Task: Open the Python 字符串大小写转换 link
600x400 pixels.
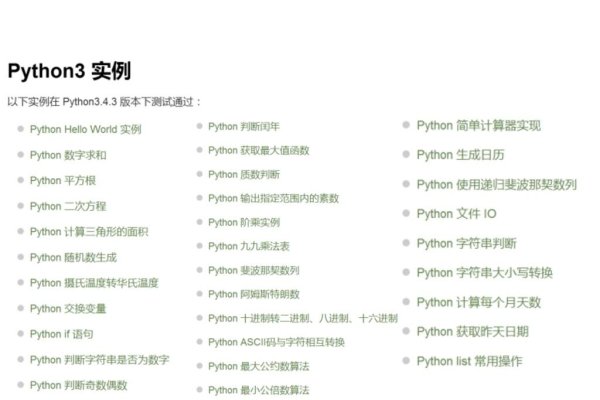Action: click(x=484, y=273)
